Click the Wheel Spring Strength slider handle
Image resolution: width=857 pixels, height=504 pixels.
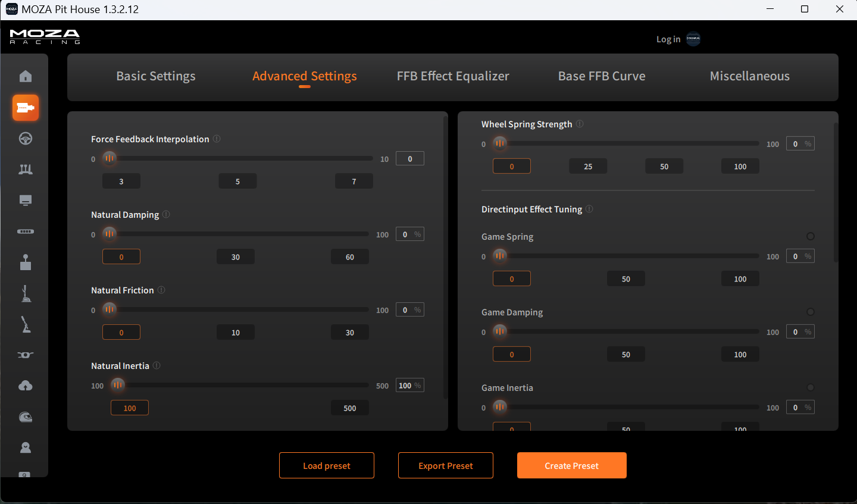click(x=499, y=143)
